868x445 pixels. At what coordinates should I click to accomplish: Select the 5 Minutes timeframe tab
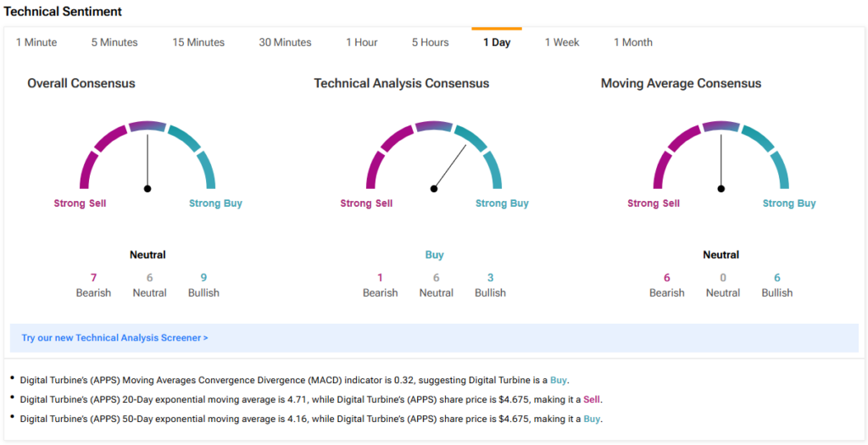pos(114,42)
